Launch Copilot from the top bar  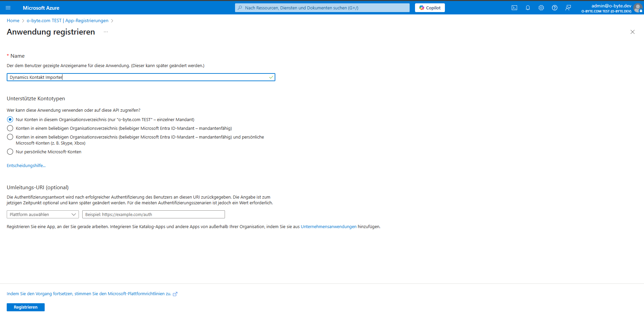(x=429, y=8)
